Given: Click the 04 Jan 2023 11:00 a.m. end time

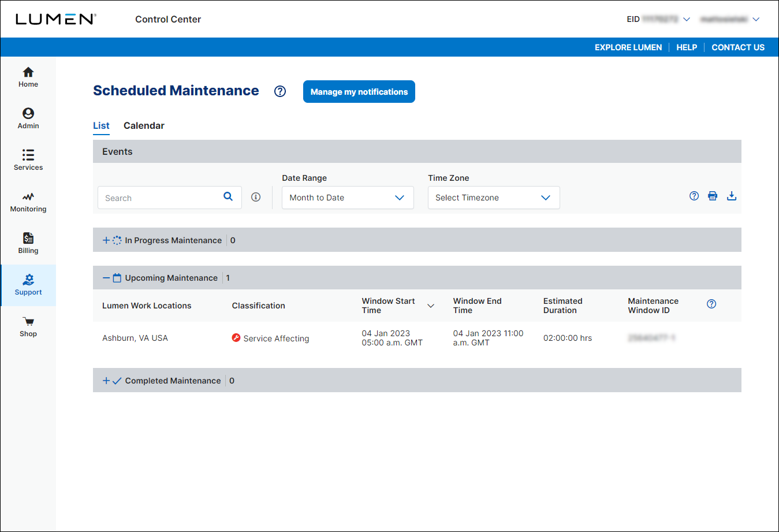Looking at the screenshot, I should (x=489, y=338).
